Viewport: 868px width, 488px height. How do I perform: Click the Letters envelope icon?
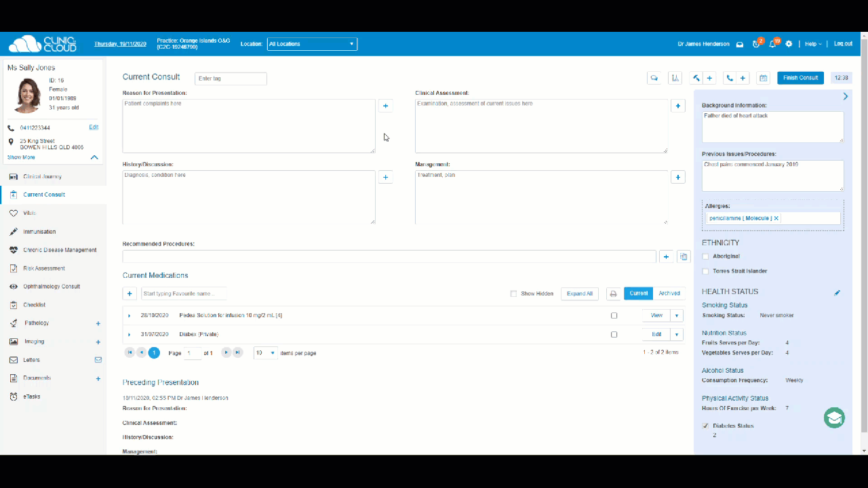click(x=98, y=360)
